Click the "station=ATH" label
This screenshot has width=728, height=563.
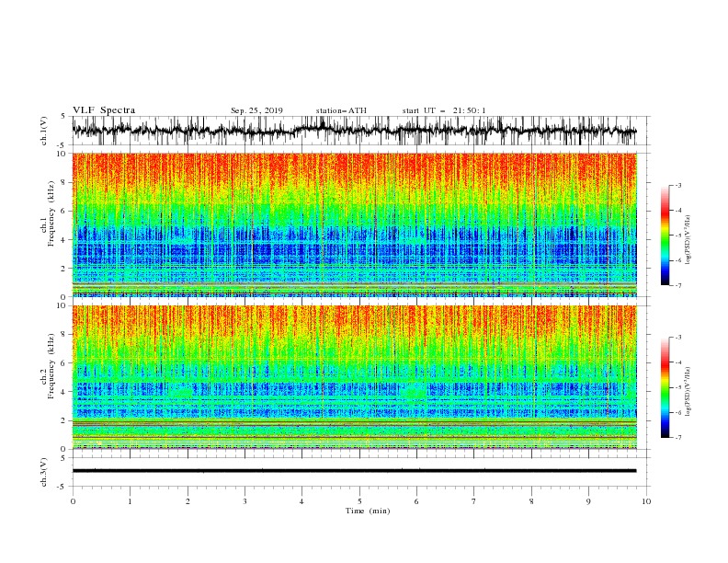tap(341, 110)
